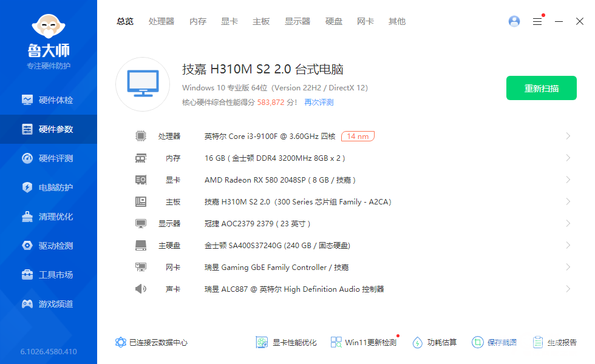The image size is (595, 364).
Task: Expand the 显卡 graphics card row chevron
Action: click(x=568, y=180)
